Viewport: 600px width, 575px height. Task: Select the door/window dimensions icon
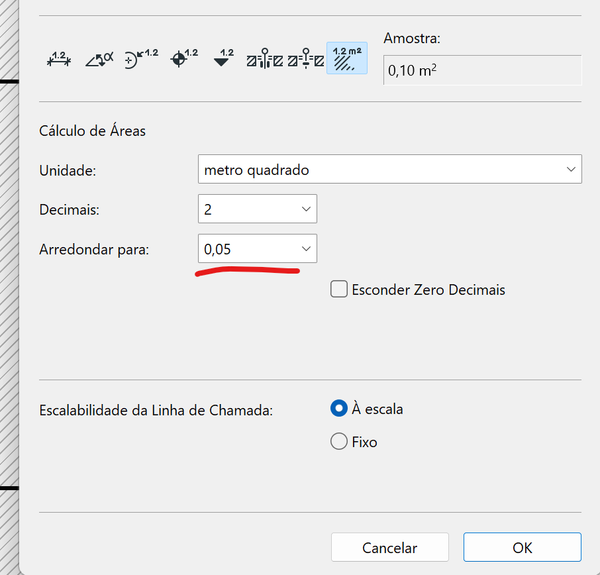pyautogui.click(x=266, y=61)
